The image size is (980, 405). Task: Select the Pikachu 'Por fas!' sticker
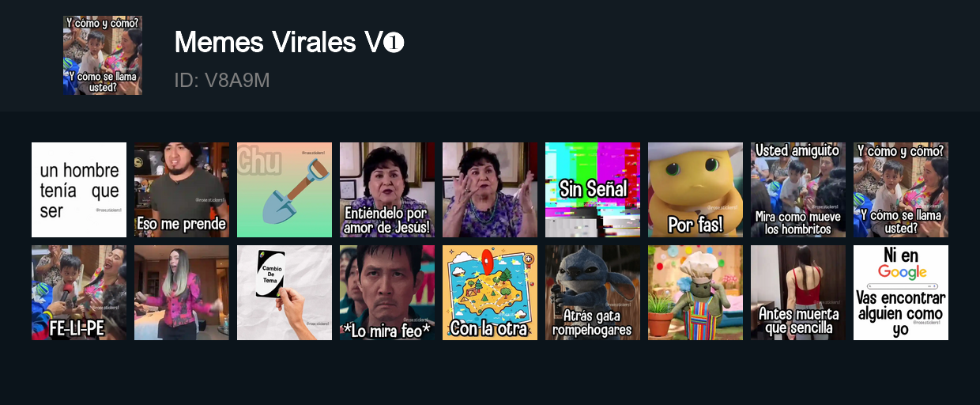click(x=695, y=190)
